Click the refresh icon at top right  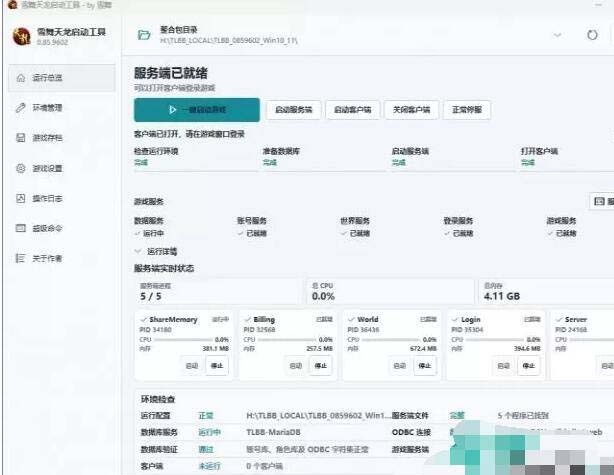pyautogui.click(x=592, y=35)
